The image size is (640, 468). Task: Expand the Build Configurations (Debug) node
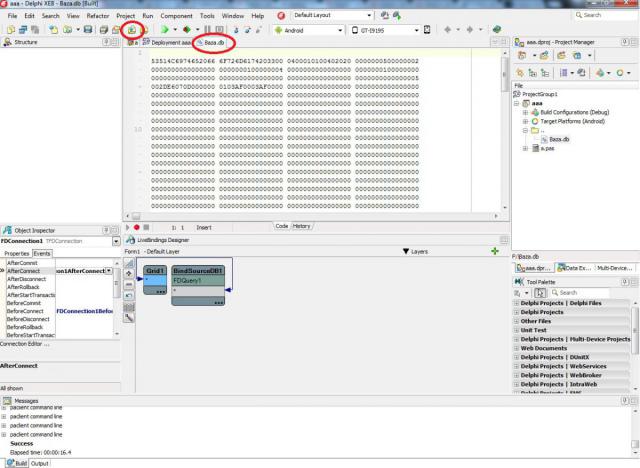525,112
